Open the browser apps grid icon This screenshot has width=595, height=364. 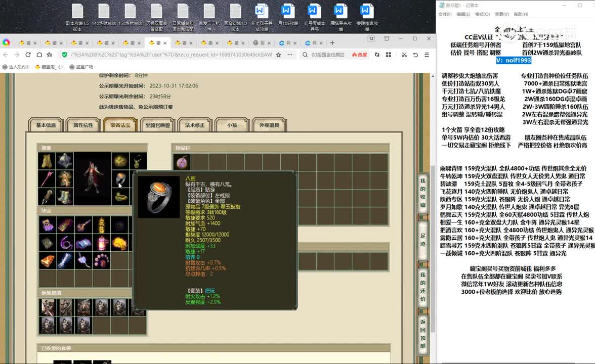388,55
